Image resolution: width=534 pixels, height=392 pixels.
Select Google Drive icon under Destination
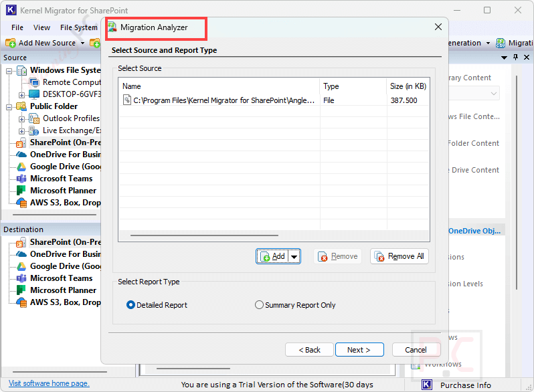coord(21,266)
